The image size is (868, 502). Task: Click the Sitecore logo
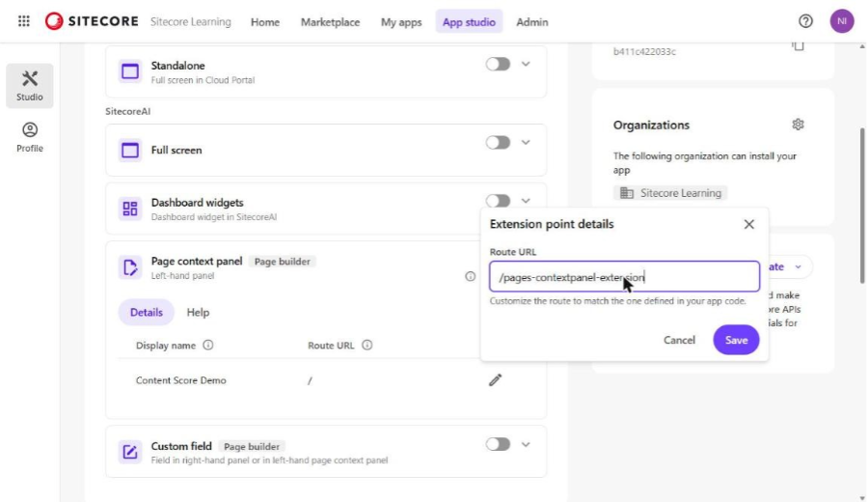[92, 21]
